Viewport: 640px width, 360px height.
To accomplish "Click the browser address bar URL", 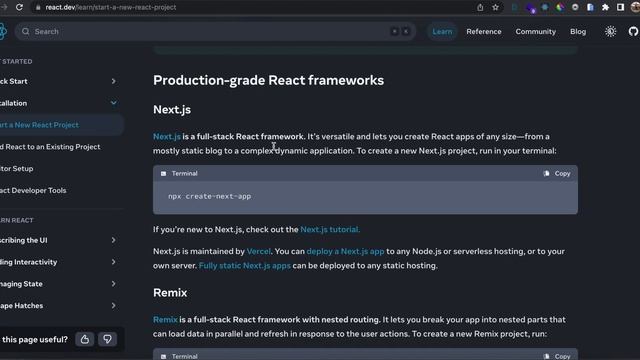I will (x=111, y=7).
